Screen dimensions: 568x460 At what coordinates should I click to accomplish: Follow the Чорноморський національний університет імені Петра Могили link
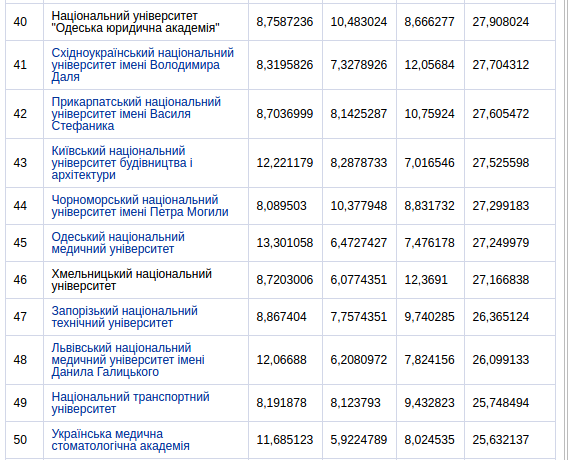140,206
